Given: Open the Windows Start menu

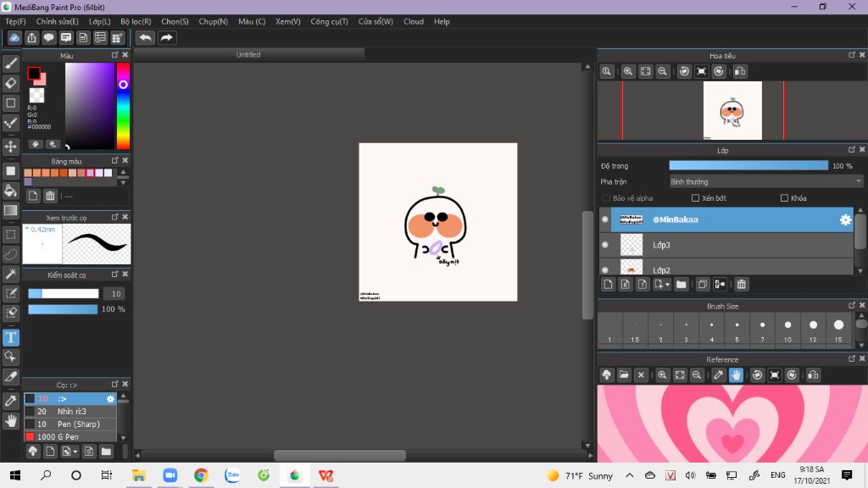Looking at the screenshot, I should 15,475.
